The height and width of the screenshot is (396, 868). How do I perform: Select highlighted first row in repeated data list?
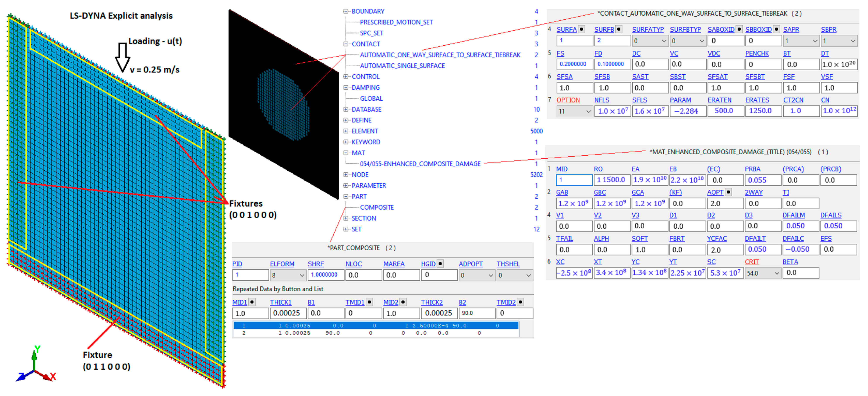coord(376,326)
